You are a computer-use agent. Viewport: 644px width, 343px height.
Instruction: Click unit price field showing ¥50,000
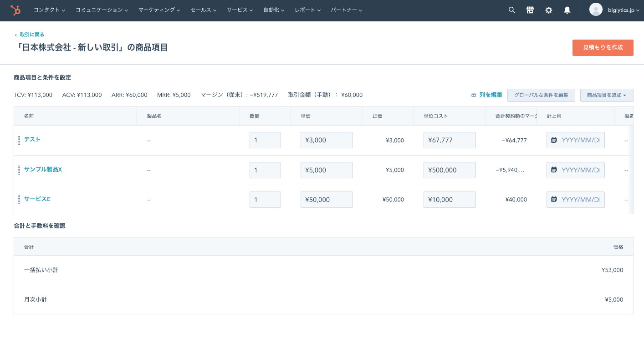[x=327, y=200]
